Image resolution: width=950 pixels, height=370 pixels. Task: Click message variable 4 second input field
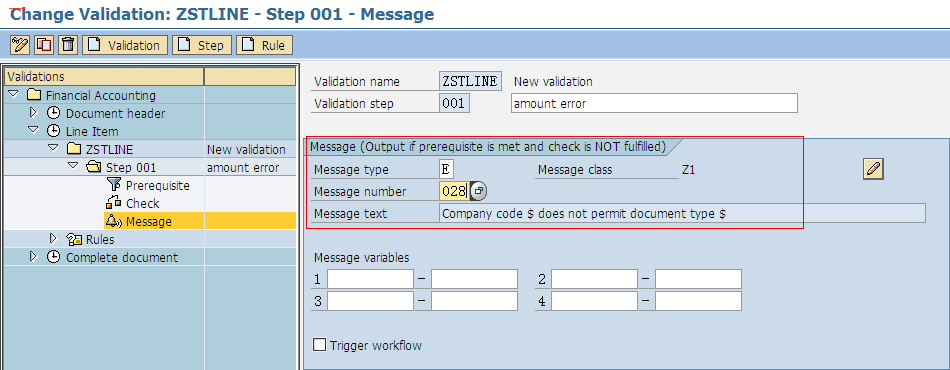coord(699,301)
